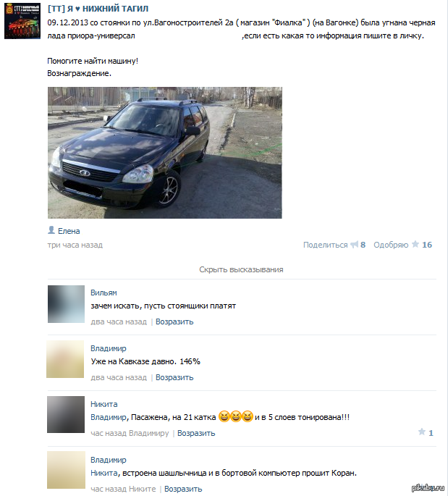The width and height of the screenshot is (448, 496).
Task: Share the post via Поделиться
Action: 326,245
